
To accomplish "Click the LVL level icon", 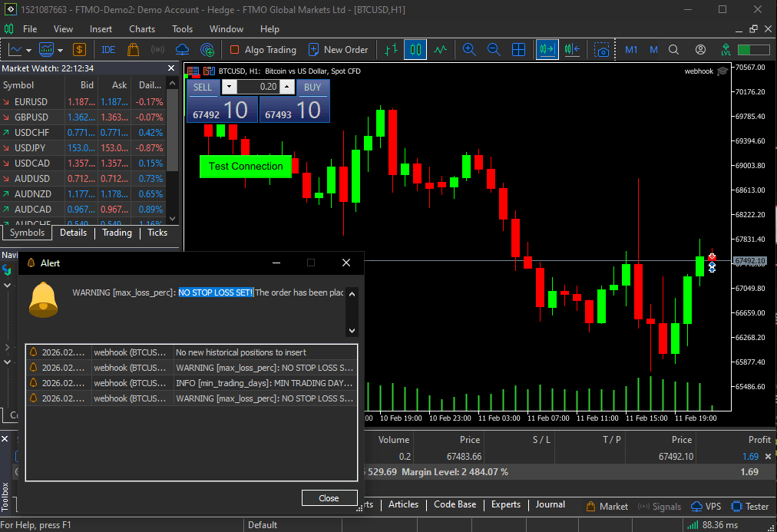I will pos(726,50).
